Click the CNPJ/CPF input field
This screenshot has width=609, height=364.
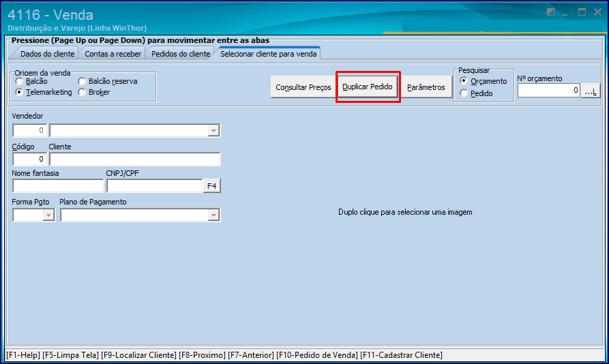pos(155,186)
